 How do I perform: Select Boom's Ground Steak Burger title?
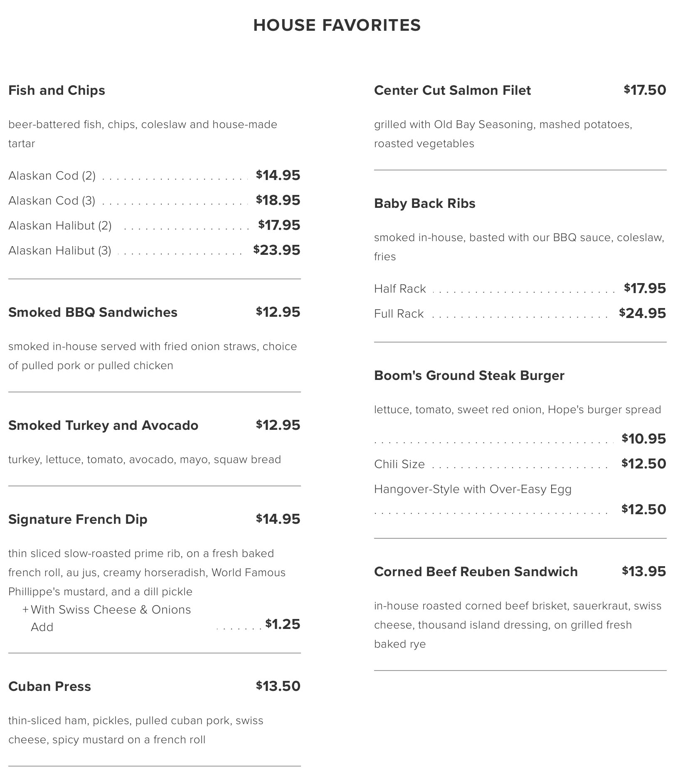(469, 375)
